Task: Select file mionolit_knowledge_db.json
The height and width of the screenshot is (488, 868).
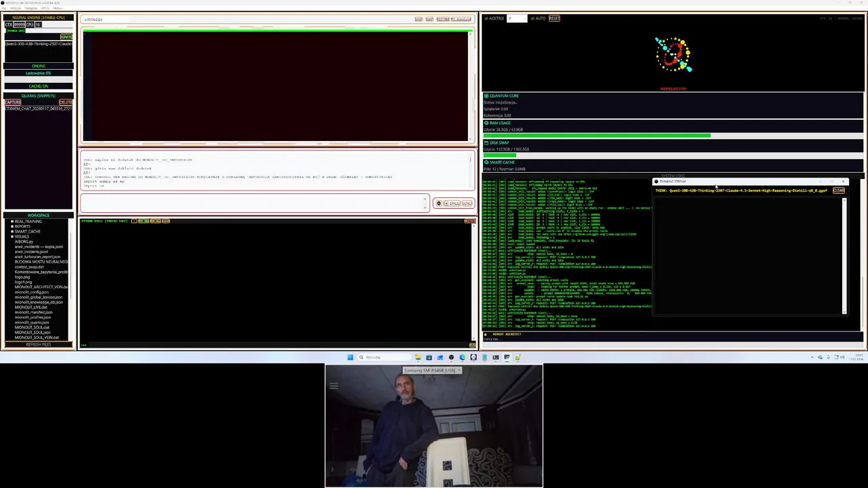Action: pos(39,302)
